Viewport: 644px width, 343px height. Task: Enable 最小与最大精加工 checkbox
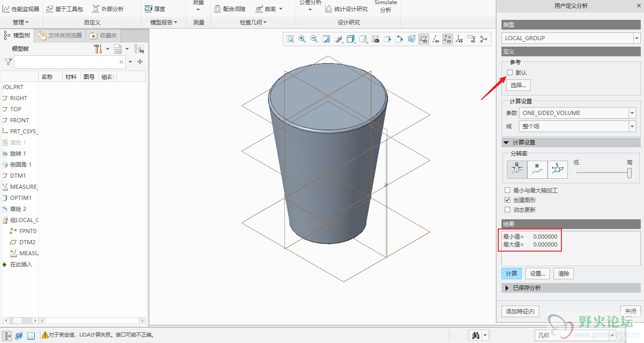508,190
